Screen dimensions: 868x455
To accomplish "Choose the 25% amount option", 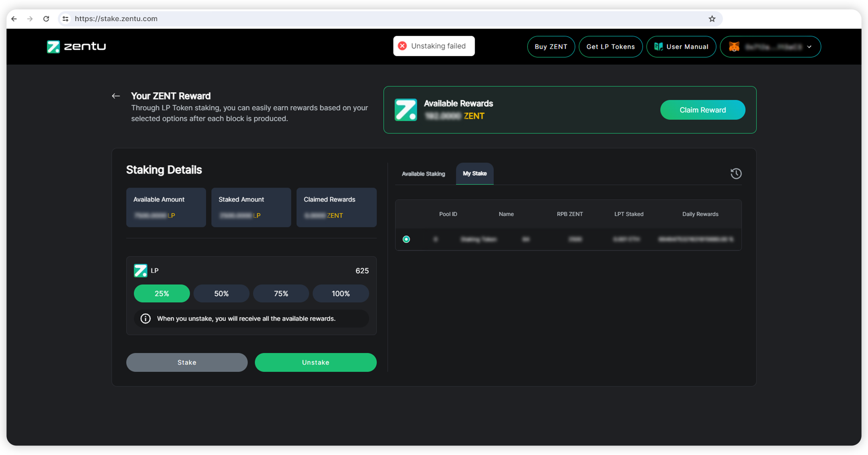I will pyautogui.click(x=162, y=293).
